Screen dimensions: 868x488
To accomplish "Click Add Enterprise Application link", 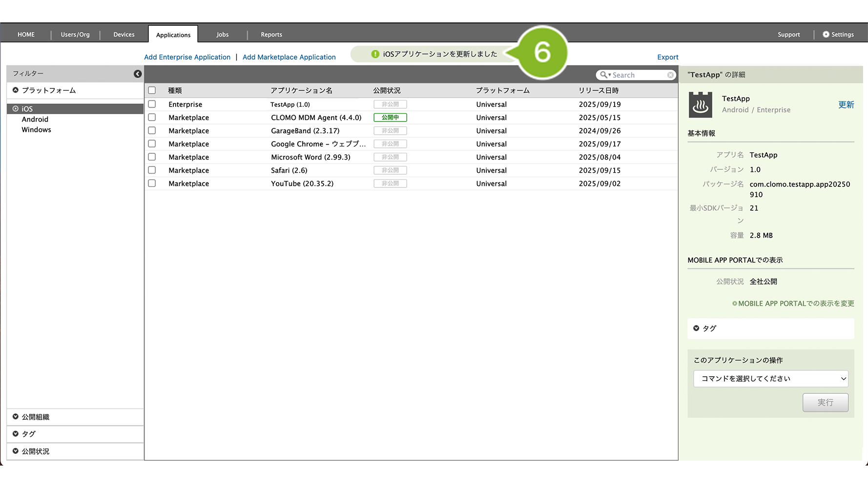I will [187, 57].
